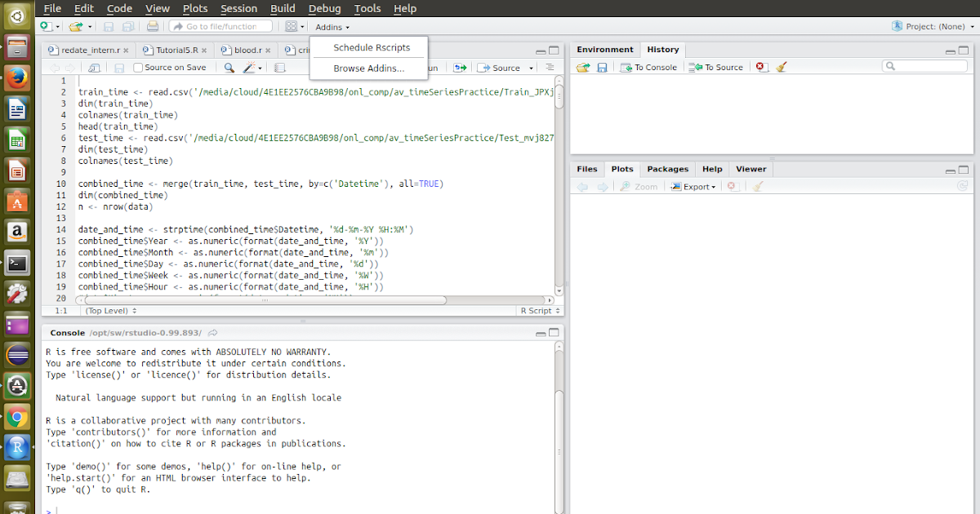
Task: Send a history entry To Console
Action: (x=649, y=66)
